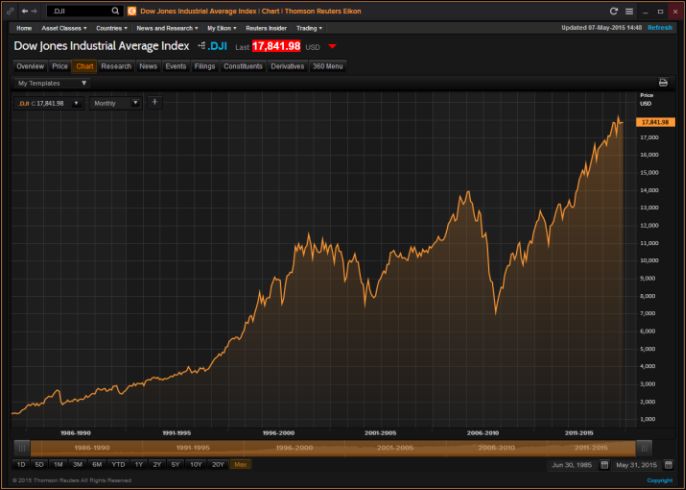This screenshot has width=686, height=490.
Task: Select the 2Y time range
Action: [x=157, y=465]
